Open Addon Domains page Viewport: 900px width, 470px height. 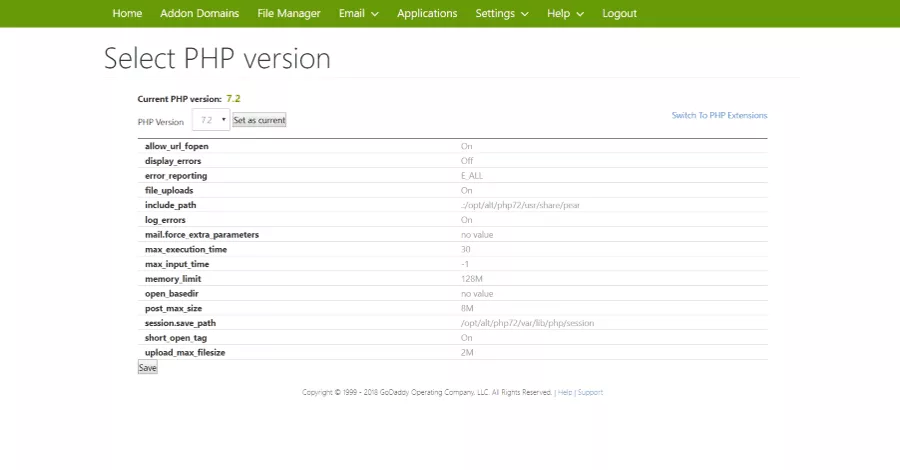pyautogui.click(x=199, y=13)
